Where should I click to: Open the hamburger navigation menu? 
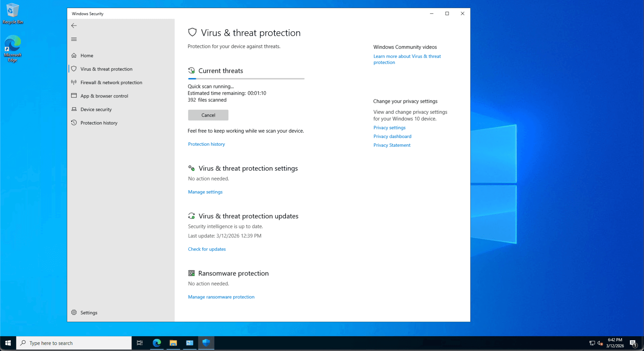coord(74,39)
